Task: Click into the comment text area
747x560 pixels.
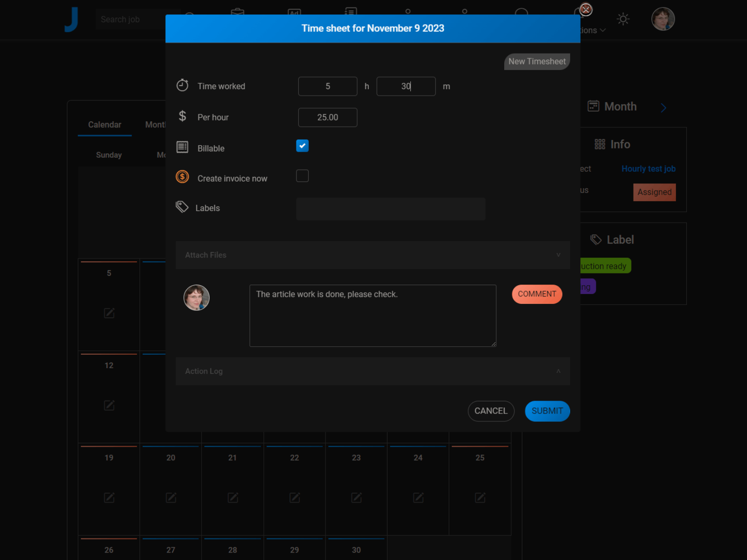Action: [x=373, y=316]
